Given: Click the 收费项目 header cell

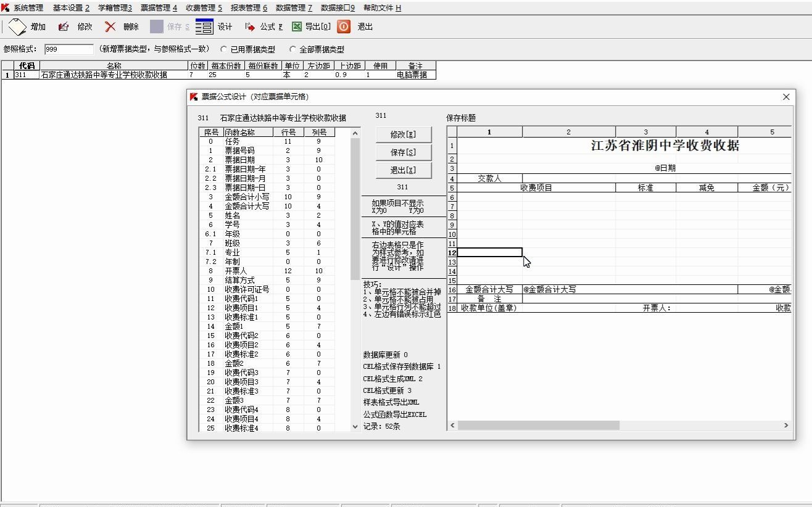Looking at the screenshot, I should tap(536, 188).
